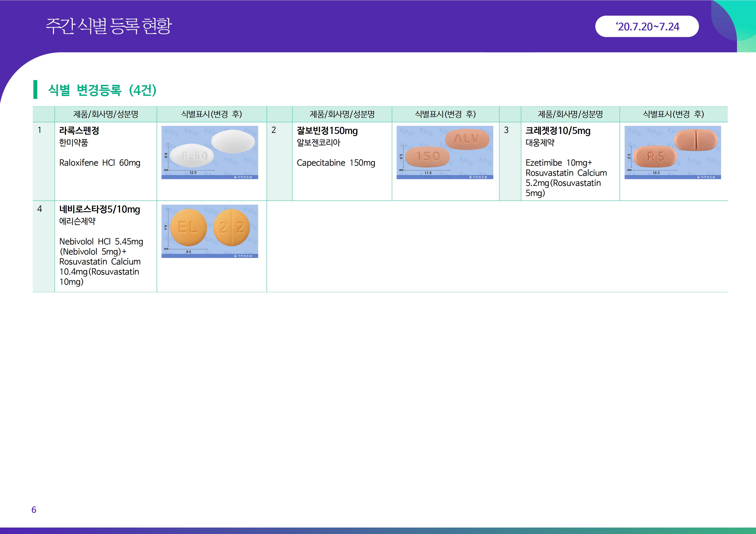Image resolution: width=756 pixels, height=534 pixels.
Task: Click company name 한미약품
Action: tap(73, 143)
